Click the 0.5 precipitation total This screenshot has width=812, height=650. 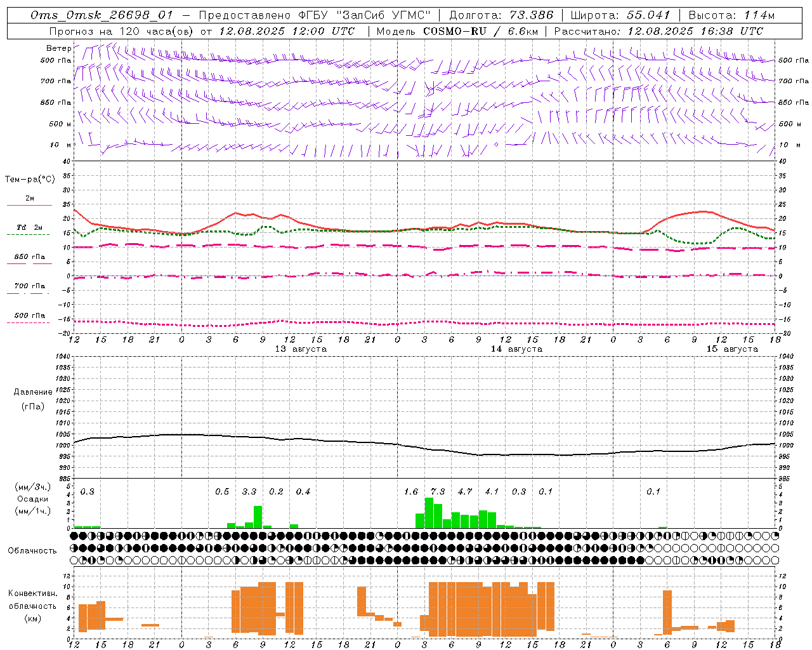[x=222, y=491]
